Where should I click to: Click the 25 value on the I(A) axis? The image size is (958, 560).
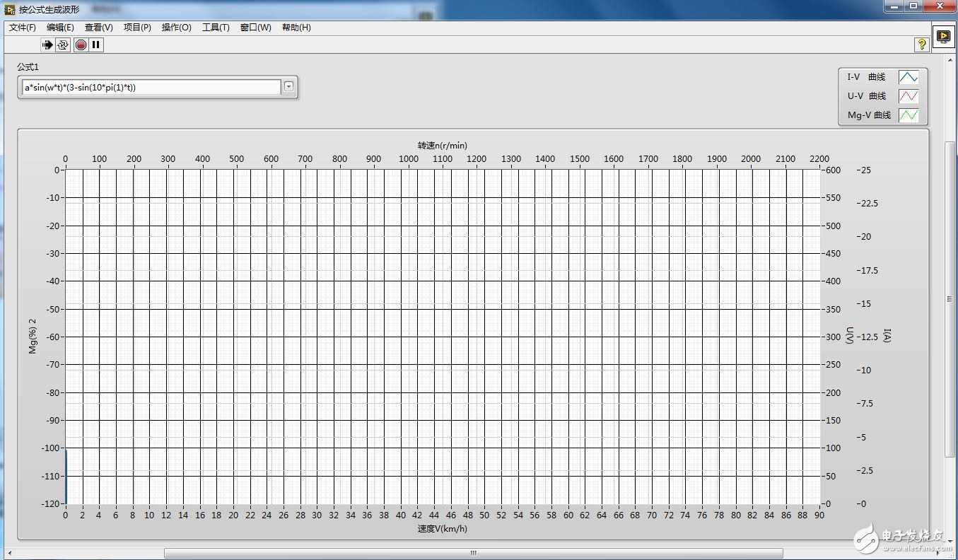coord(865,170)
